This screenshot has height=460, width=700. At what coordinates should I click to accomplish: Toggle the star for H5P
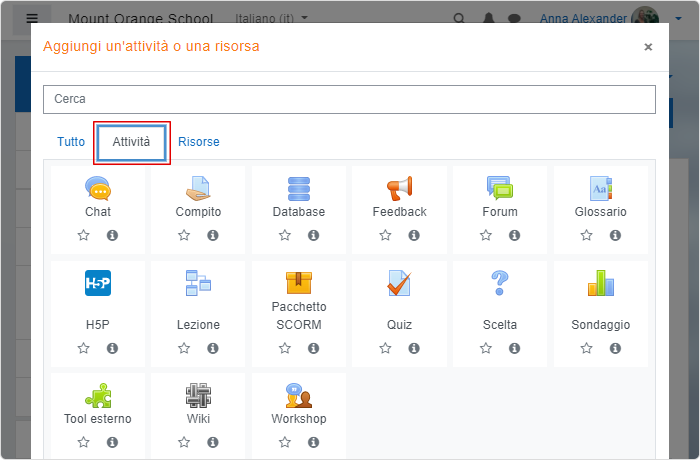pos(83,348)
